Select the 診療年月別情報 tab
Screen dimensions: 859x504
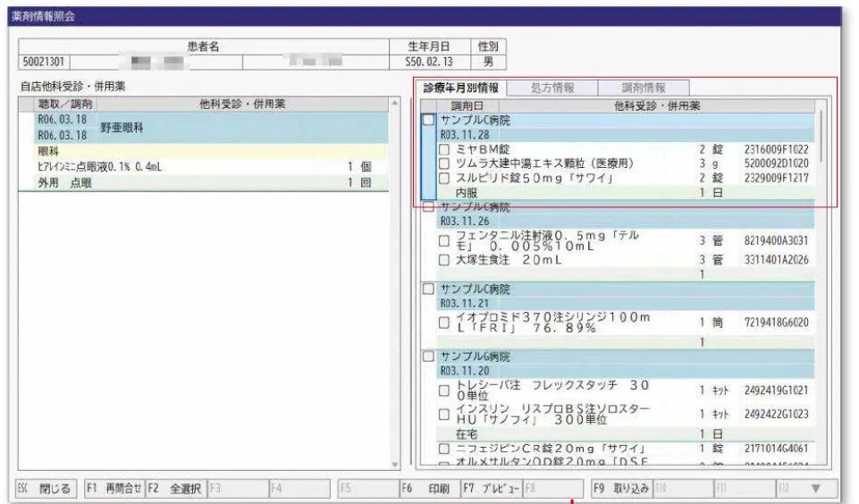pos(460,88)
